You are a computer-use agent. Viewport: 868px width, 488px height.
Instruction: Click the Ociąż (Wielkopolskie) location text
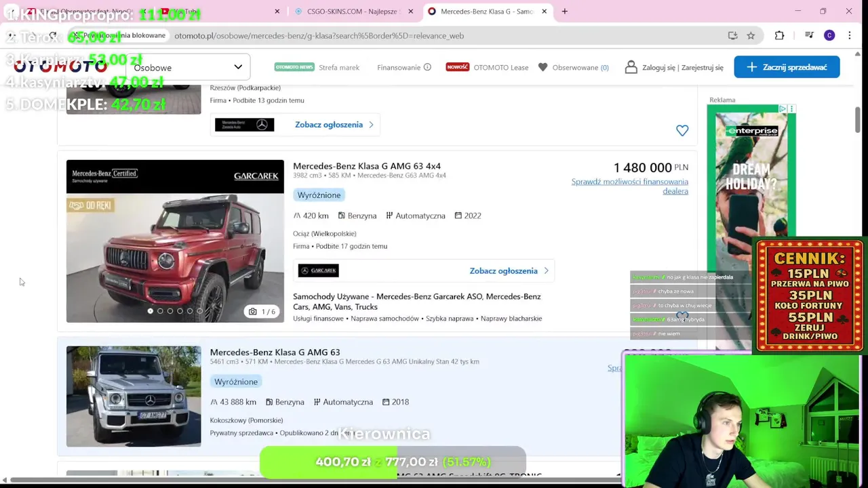324,234
